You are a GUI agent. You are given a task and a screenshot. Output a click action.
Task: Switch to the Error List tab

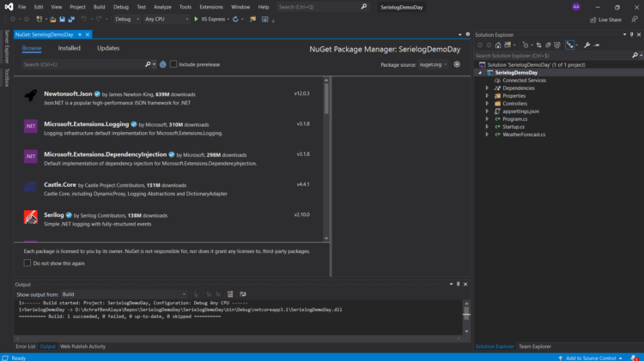26,346
